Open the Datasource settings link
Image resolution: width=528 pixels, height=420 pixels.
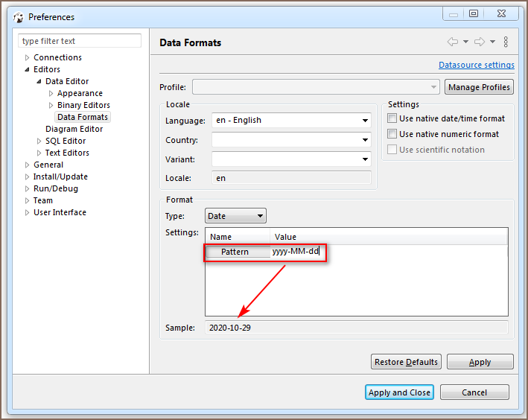coord(476,65)
